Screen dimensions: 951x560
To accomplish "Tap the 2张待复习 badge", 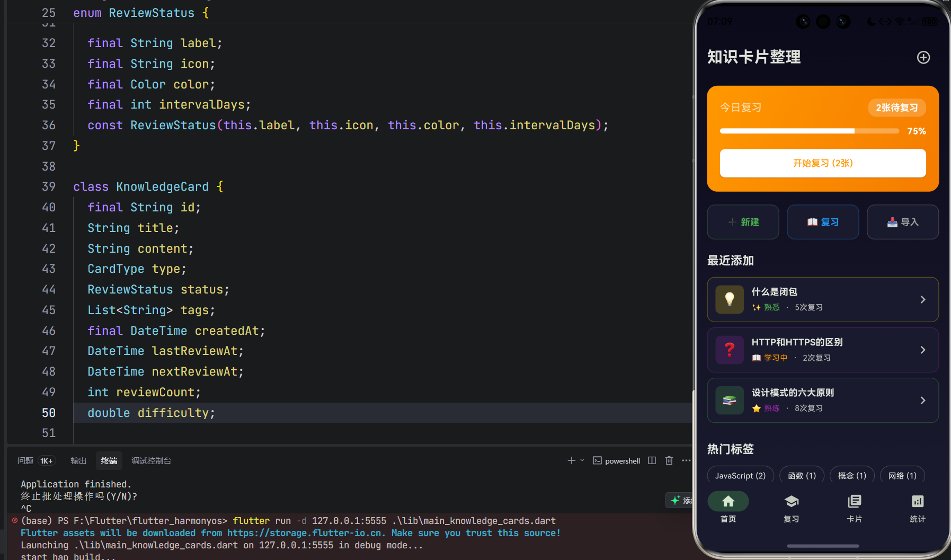I will pyautogui.click(x=897, y=108).
